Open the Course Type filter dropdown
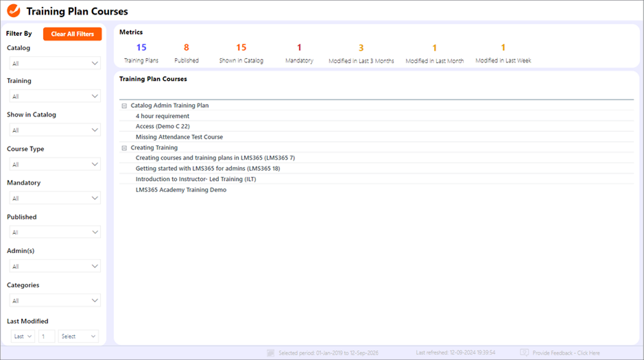 point(55,165)
